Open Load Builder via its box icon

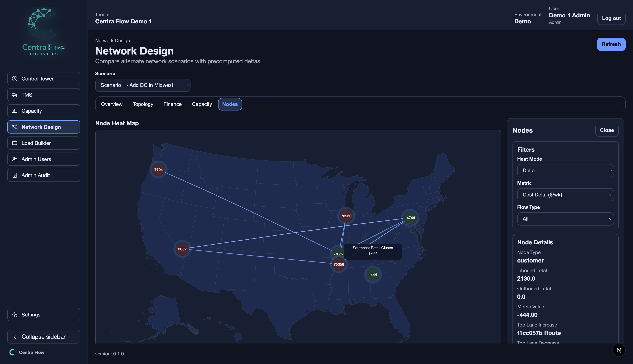[x=14, y=143]
